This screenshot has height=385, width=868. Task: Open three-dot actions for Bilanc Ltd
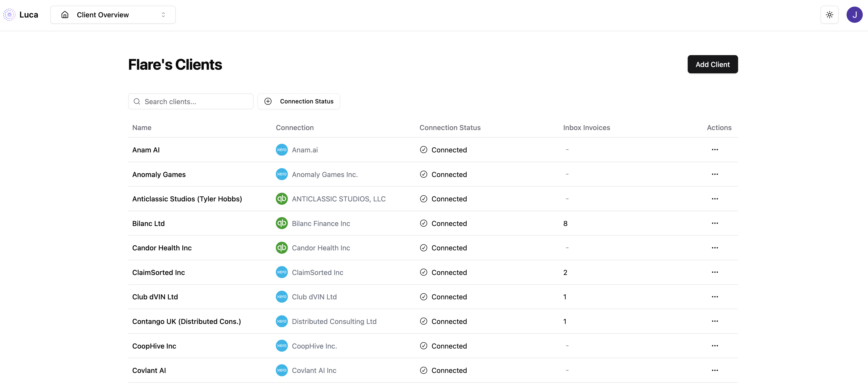[715, 223]
